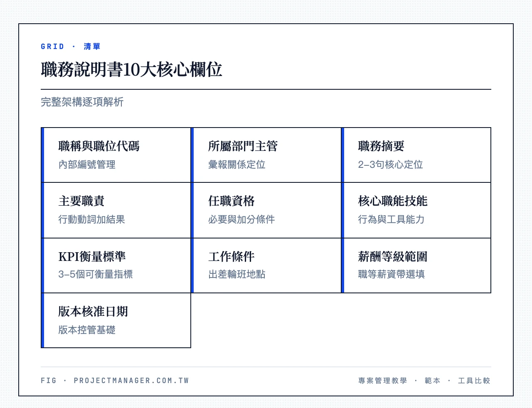Click the 版本控管基礎 description
Image resolution: width=532 pixels, height=408 pixels.
(x=87, y=330)
